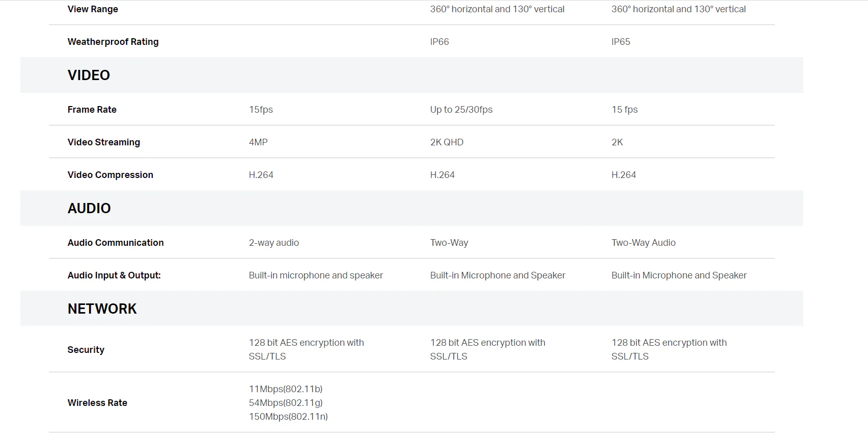The image size is (868, 435).
Task: Select the 'Up to 25/30fps' value
Action: pyautogui.click(x=462, y=110)
